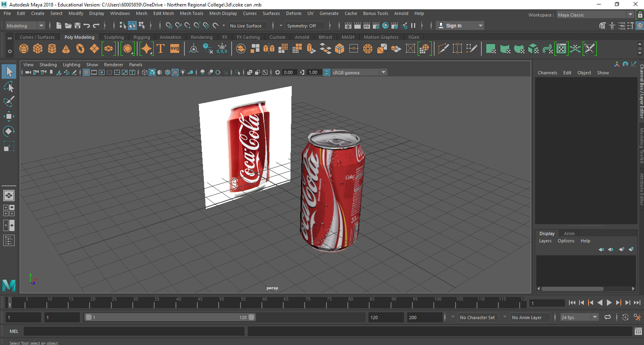Create polygon type text tool
This screenshot has height=345, width=644.
161,49
